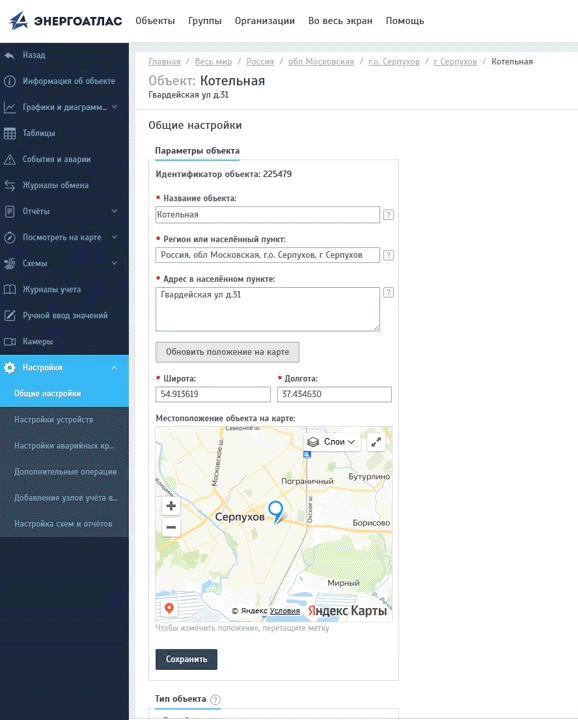Expand the Посмотреть на карте submenu chevron

point(114,237)
